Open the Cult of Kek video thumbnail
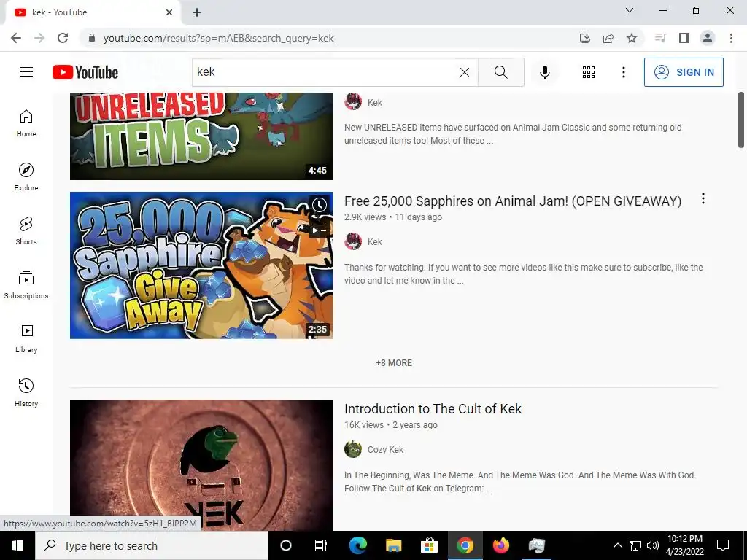747x560 pixels. click(x=201, y=464)
